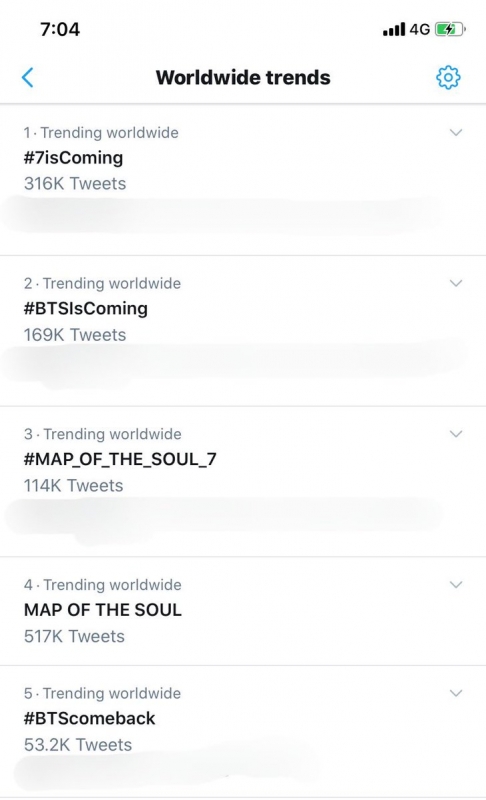Tap the Worldwide trends title
486x800 pixels.
243,78
